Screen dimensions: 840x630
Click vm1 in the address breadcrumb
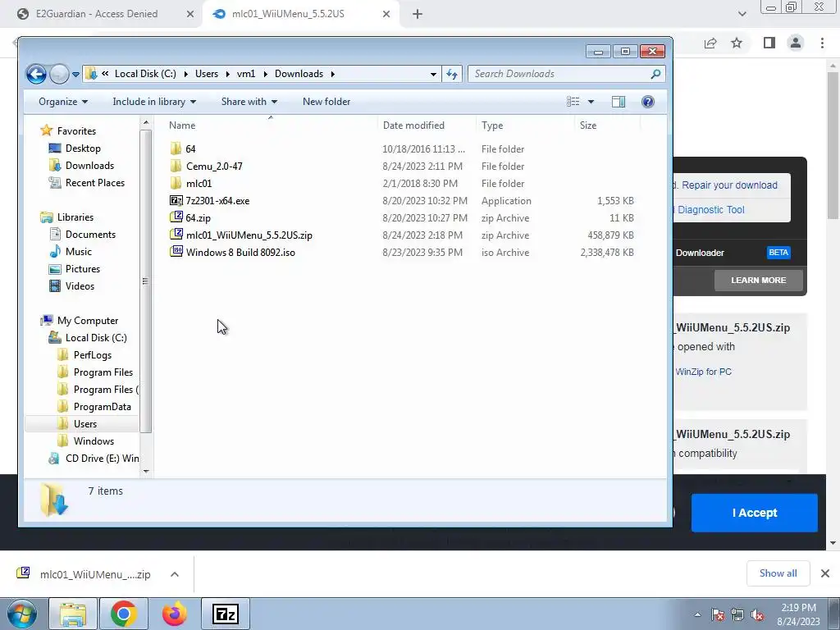tap(246, 74)
